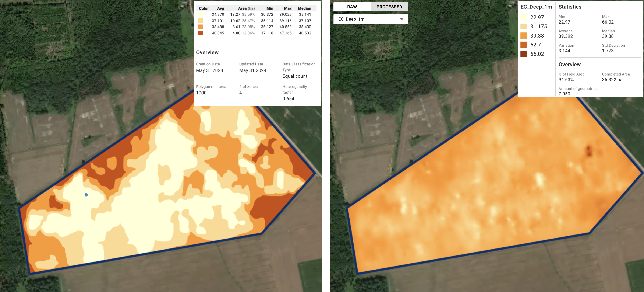Switch to the PROCESSED tab
The image size is (644, 292).
pyautogui.click(x=389, y=7)
